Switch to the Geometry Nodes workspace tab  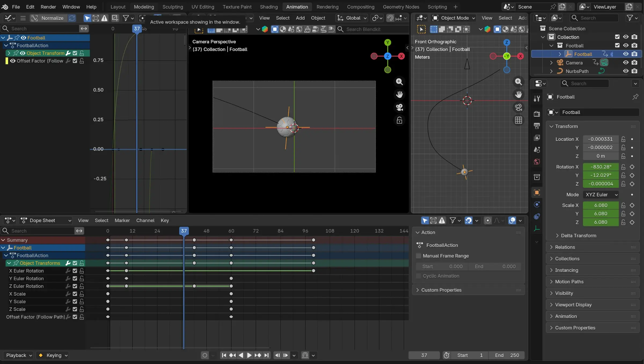click(x=401, y=7)
